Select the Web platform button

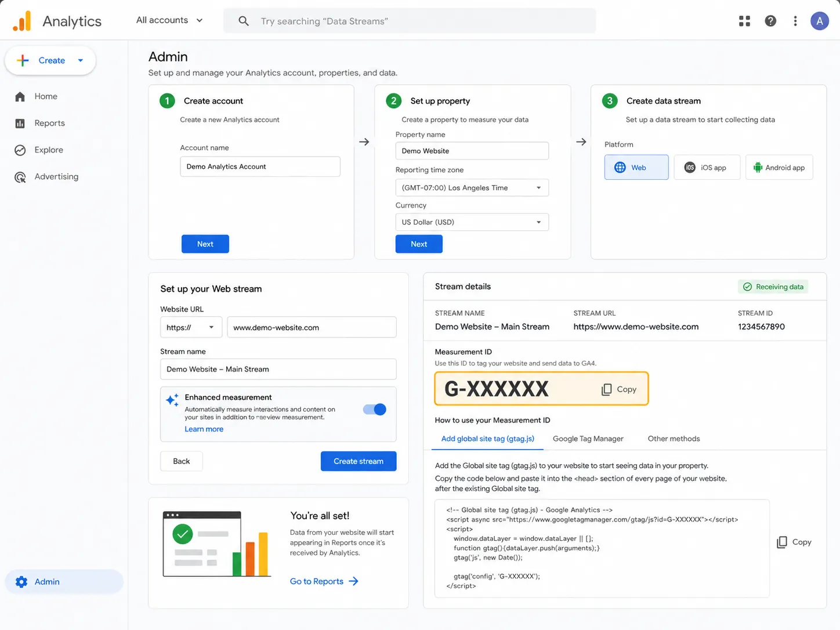[x=636, y=168]
